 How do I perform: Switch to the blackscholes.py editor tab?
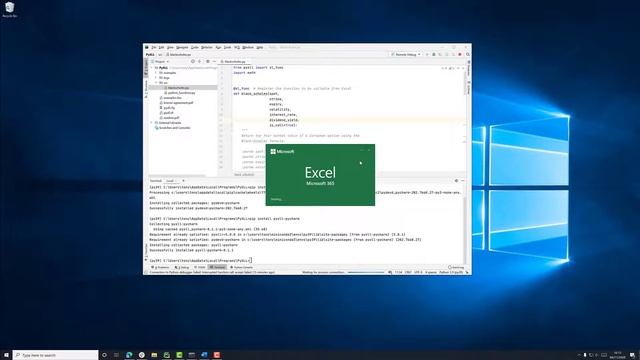(x=234, y=62)
